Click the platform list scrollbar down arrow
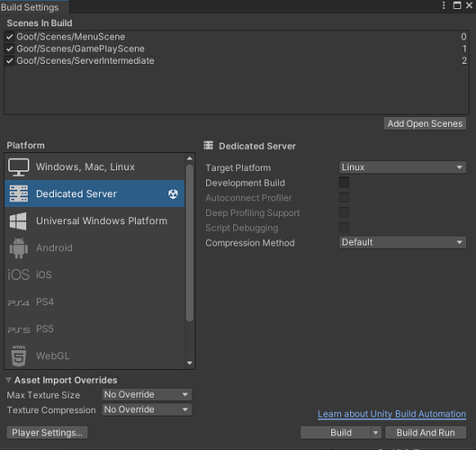476x450 pixels. (190, 364)
